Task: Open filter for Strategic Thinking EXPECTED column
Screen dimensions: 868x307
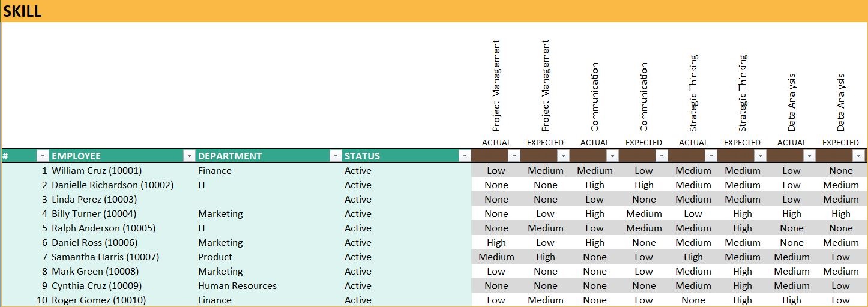Action: point(760,156)
